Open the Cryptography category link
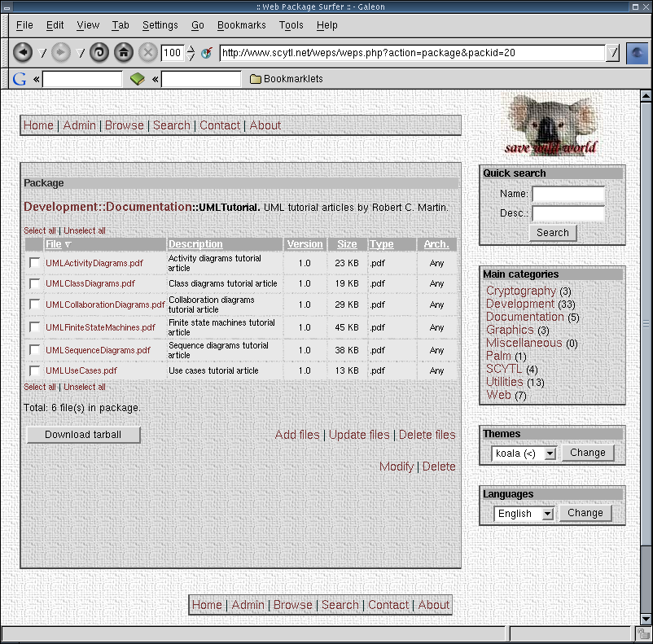Viewport: 653px width, 644px height. (x=521, y=291)
